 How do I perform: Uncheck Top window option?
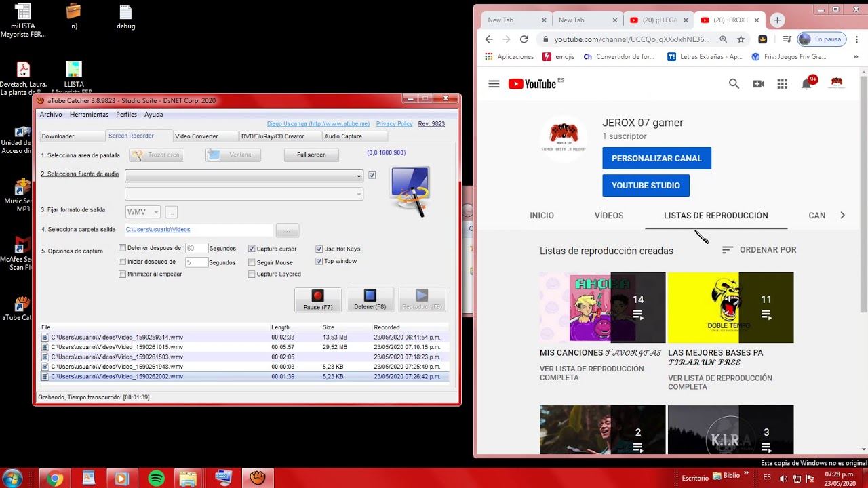(x=319, y=261)
